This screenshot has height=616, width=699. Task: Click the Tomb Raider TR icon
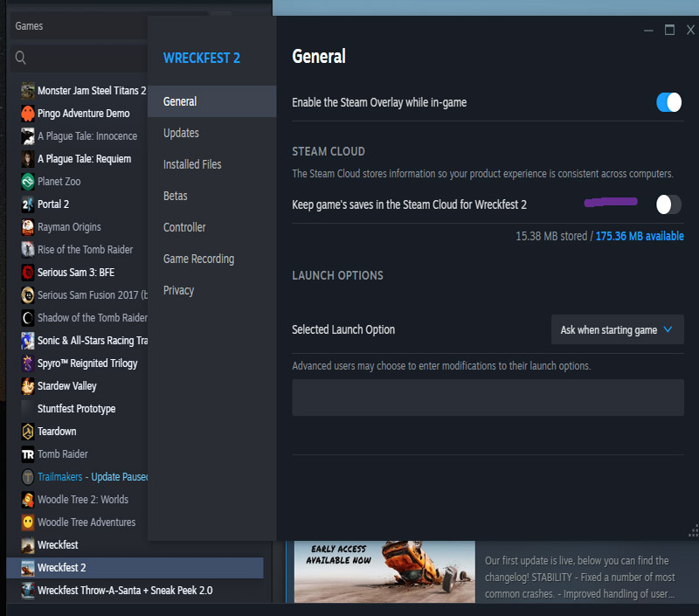[x=28, y=454]
